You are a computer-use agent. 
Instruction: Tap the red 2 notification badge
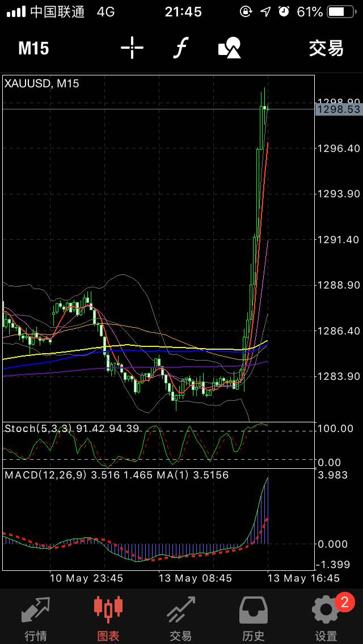pyautogui.click(x=345, y=602)
